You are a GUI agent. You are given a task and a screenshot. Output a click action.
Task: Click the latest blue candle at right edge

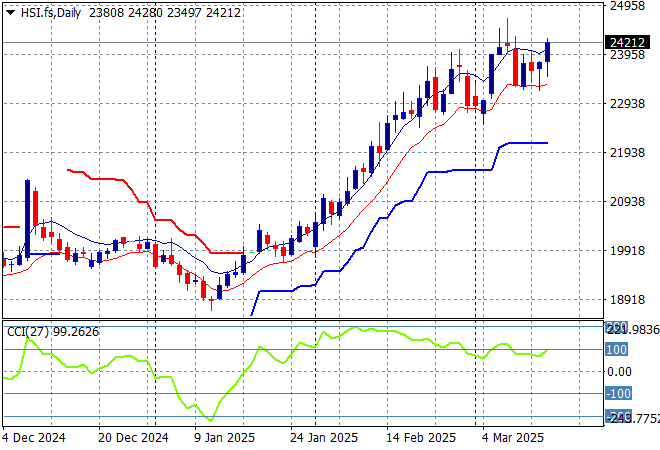(547, 52)
